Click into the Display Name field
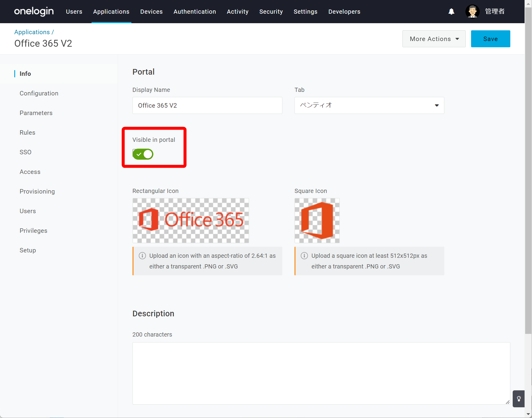Screen dimensions: 532x418 tap(207, 105)
